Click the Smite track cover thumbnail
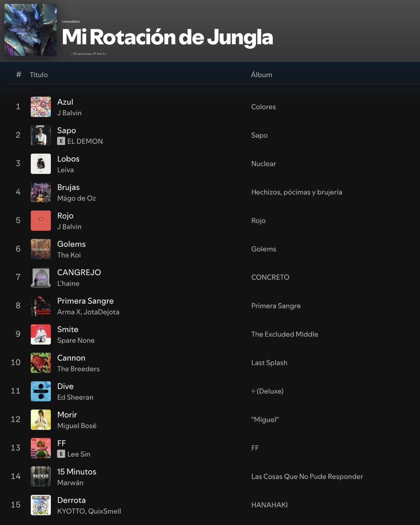Viewport: 420px width, 525px height. [x=41, y=334]
